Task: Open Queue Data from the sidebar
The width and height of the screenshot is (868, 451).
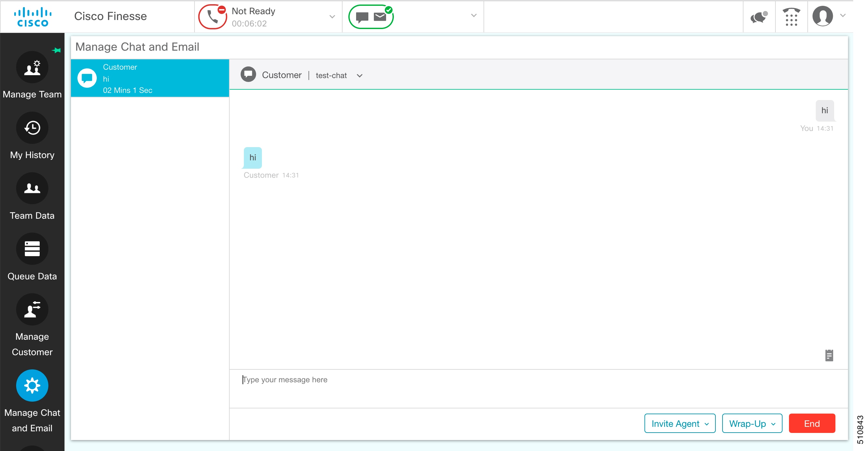Action: point(32,249)
